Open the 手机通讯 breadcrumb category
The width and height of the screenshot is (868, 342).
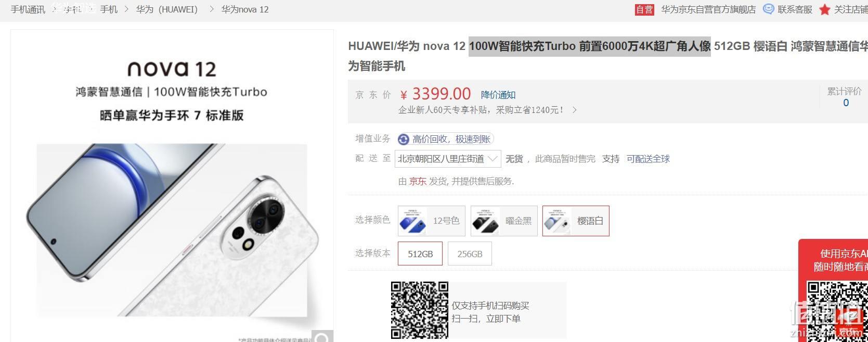[28, 9]
